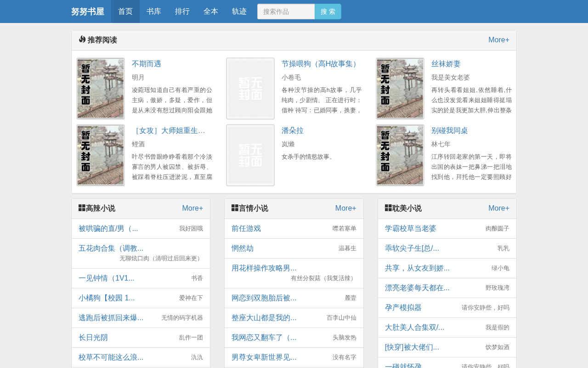The height and width of the screenshot is (368, 588).
Task: Expand More+ in the 言情小说 panel
Action: (346, 208)
